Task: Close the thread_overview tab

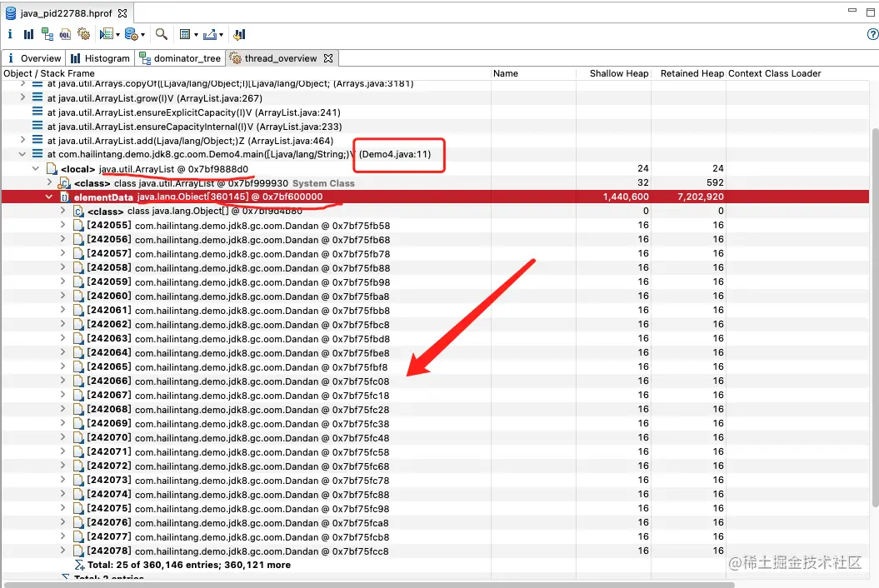Action: (328, 58)
